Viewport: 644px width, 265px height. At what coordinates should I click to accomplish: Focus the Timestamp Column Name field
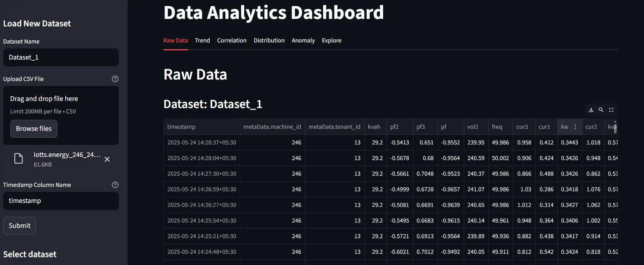61,201
